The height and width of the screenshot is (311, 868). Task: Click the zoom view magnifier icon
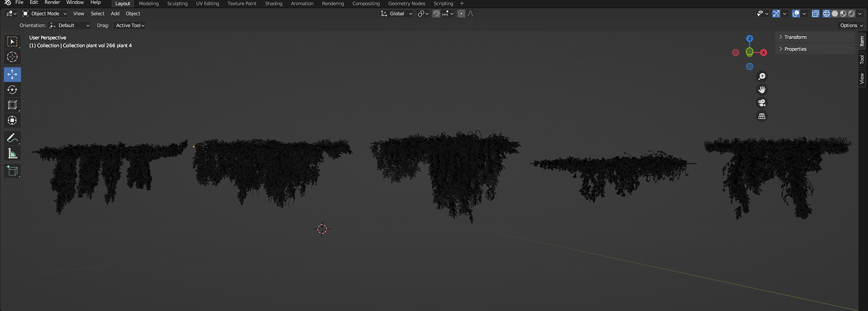coord(762,77)
